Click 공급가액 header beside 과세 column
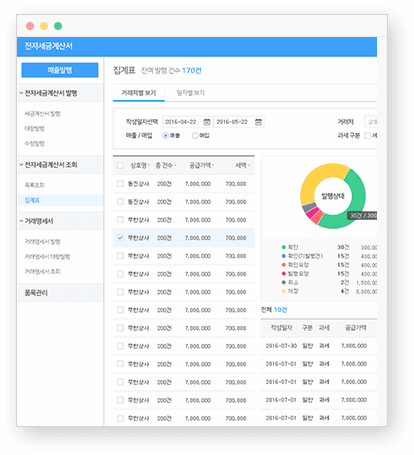 pyautogui.click(x=356, y=328)
